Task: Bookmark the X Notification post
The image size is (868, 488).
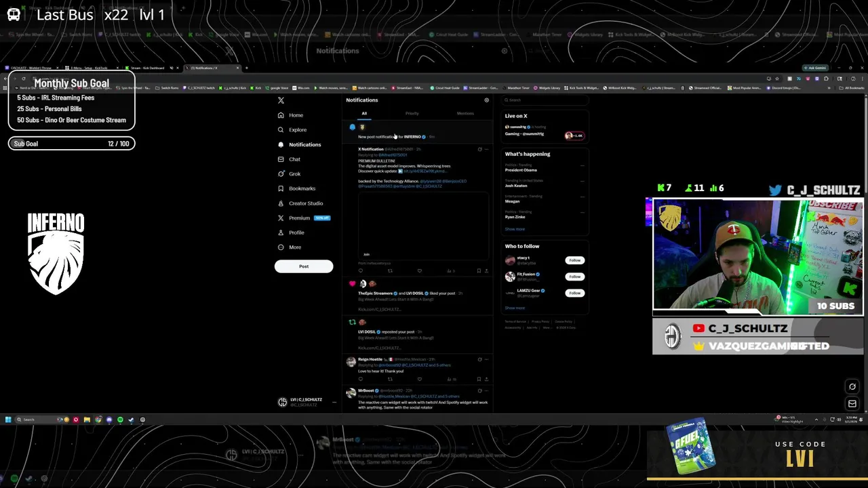Action: pyautogui.click(x=479, y=271)
